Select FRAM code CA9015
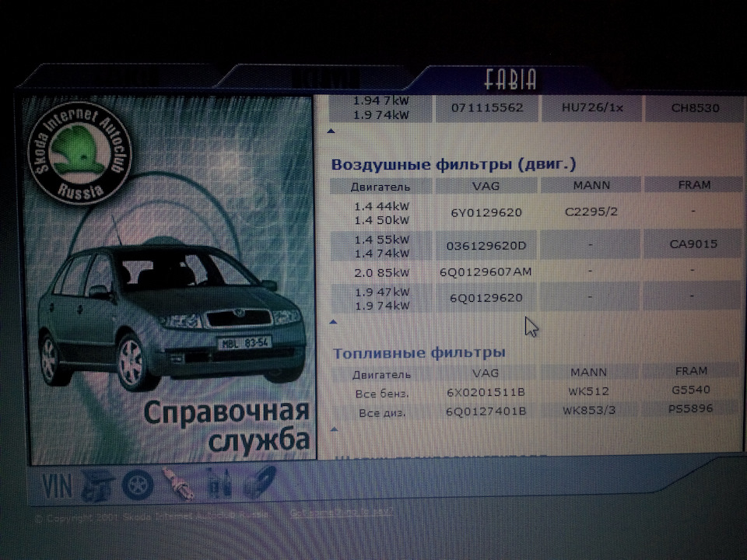The width and height of the screenshot is (747, 560). (693, 244)
